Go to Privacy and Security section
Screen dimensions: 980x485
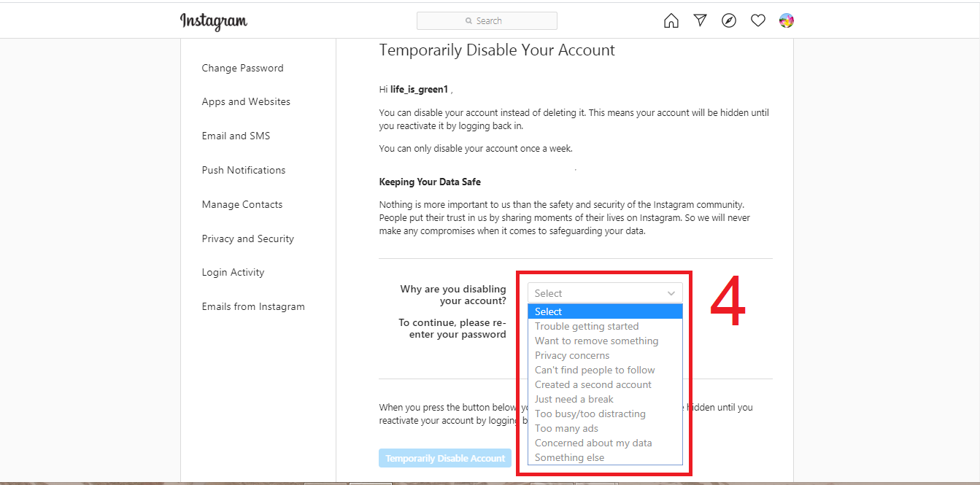tap(247, 238)
